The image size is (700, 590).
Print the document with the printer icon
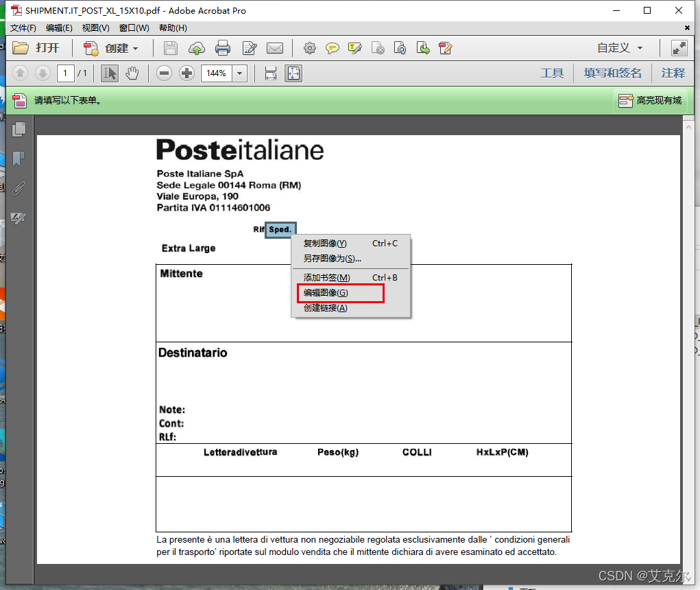click(223, 48)
